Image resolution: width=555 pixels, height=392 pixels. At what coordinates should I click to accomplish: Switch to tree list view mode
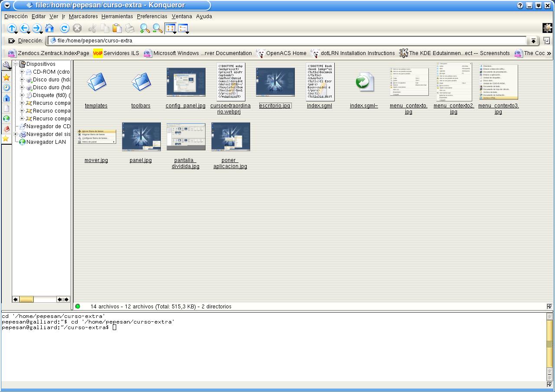click(183, 29)
